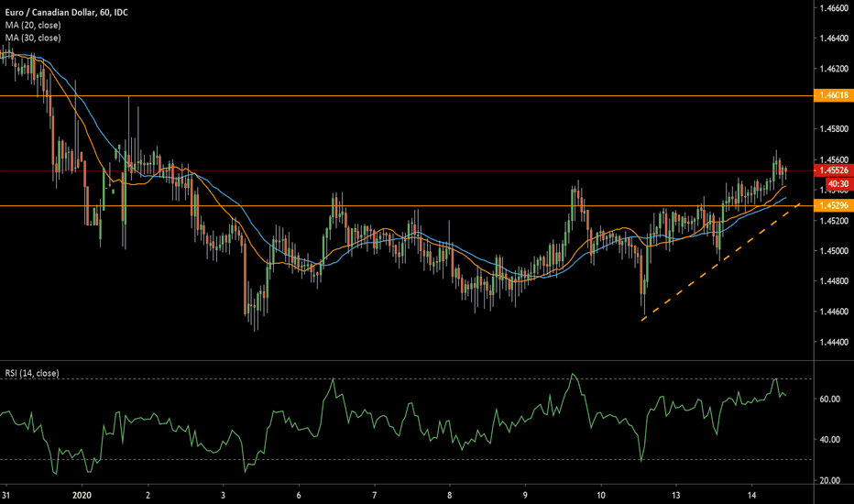854x504 pixels.
Task: Click the red 1.45526 current price tag
Action: point(834,171)
